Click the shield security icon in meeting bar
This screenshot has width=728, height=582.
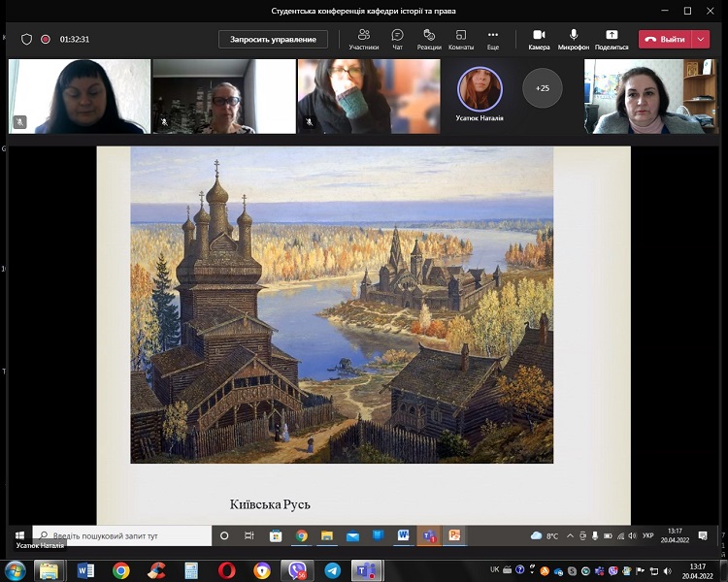coord(26,40)
